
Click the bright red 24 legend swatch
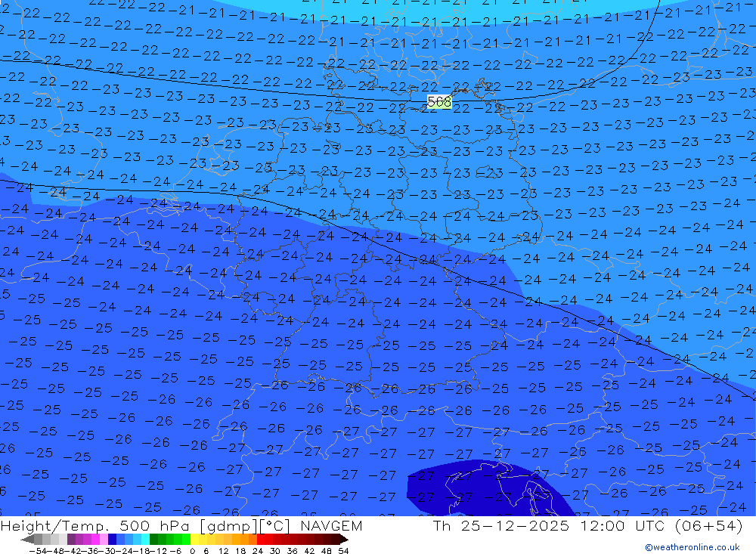(x=261, y=540)
